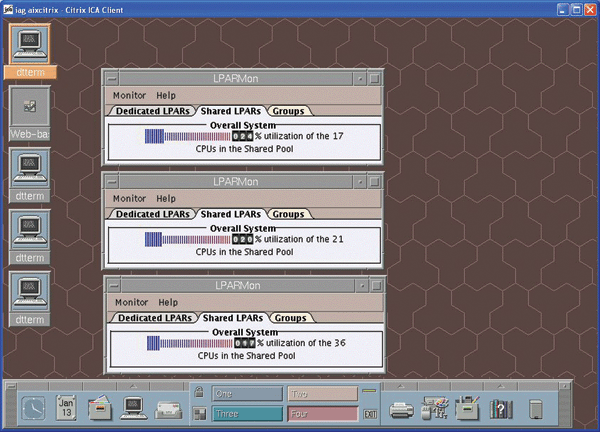Switch to workspace One

click(245, 394)
